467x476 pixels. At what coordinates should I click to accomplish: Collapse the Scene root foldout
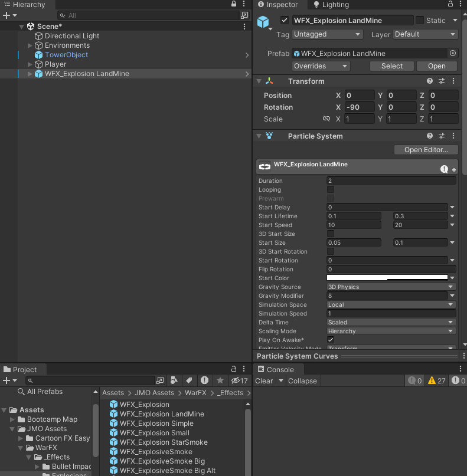tap(21, 27)
